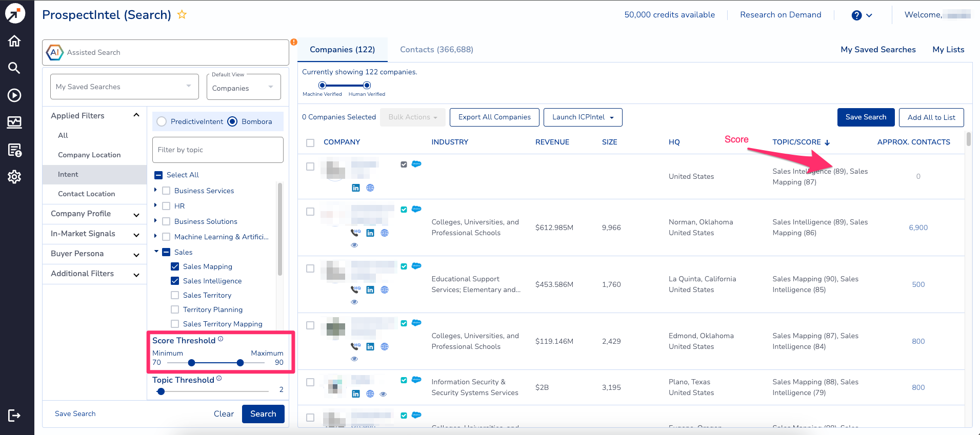Favorite the page with the star icon
The width and height of the screenshot is (980, 435).
[182, 14]
